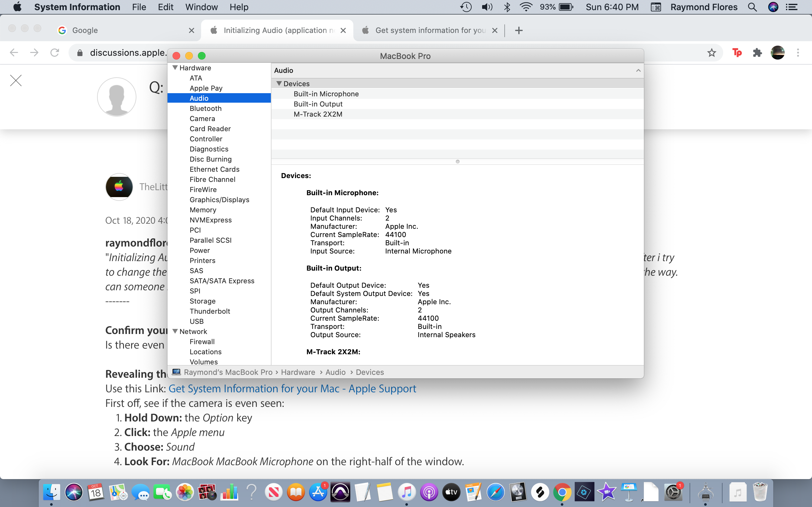Viewport: 812px width, 507px height.
Task: Select M-Track 2X2M device row
Action: pos(318,114)
